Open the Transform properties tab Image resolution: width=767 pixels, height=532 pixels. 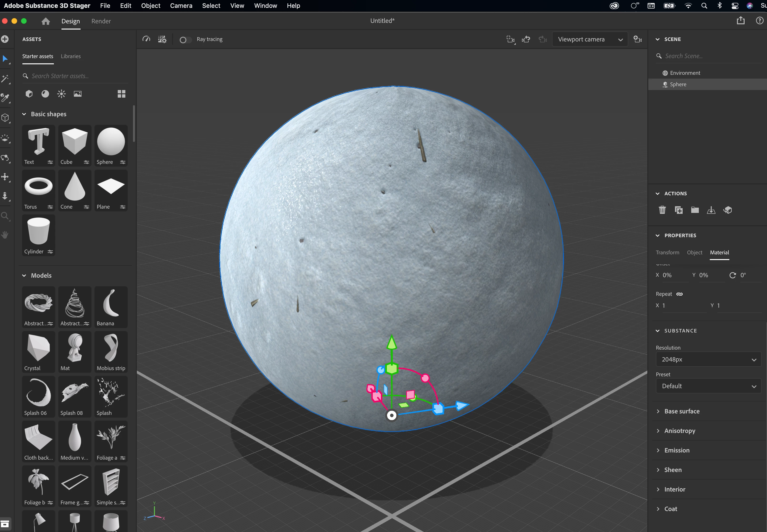(667, 252)
